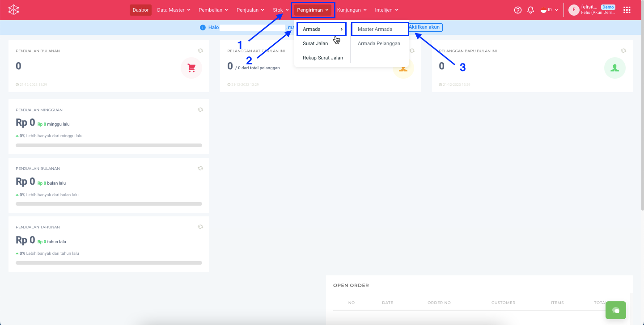Click the red shopping cart icon
Viewport: 644px width, 325px height.
[x=191, y=68]
